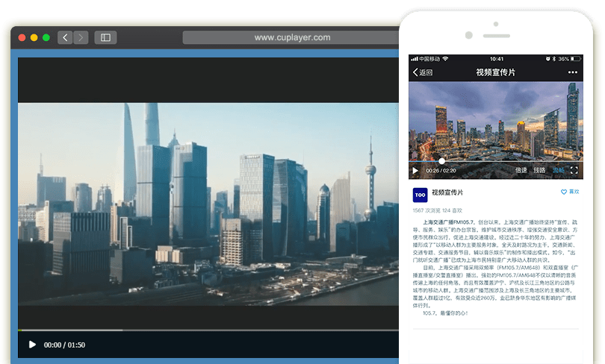This screenshot has height=364, width=605.
Task: Click the browser back navigation arrow
Action: point(65,37)
